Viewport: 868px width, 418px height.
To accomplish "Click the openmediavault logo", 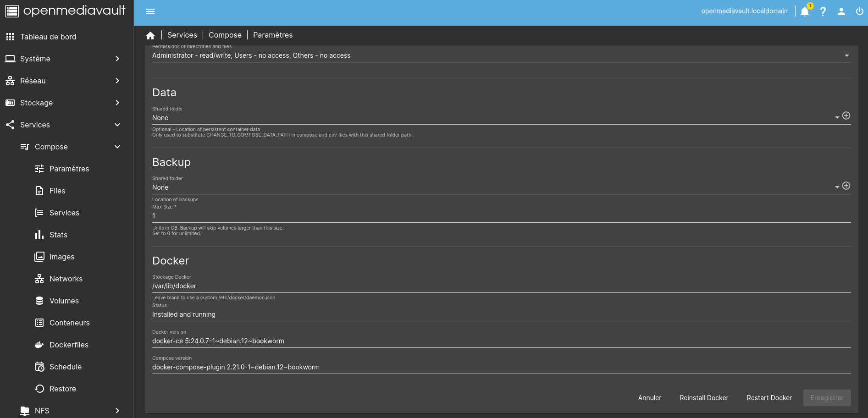I will pos(66,11).
